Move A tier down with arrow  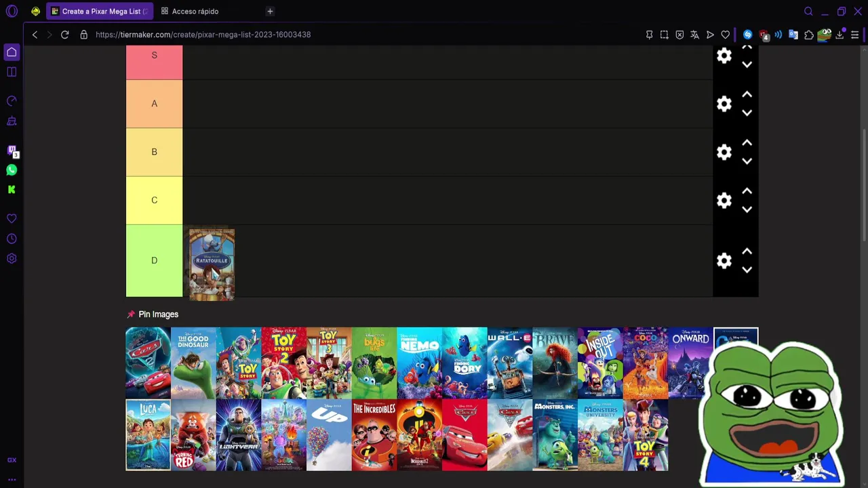point(747,113)
